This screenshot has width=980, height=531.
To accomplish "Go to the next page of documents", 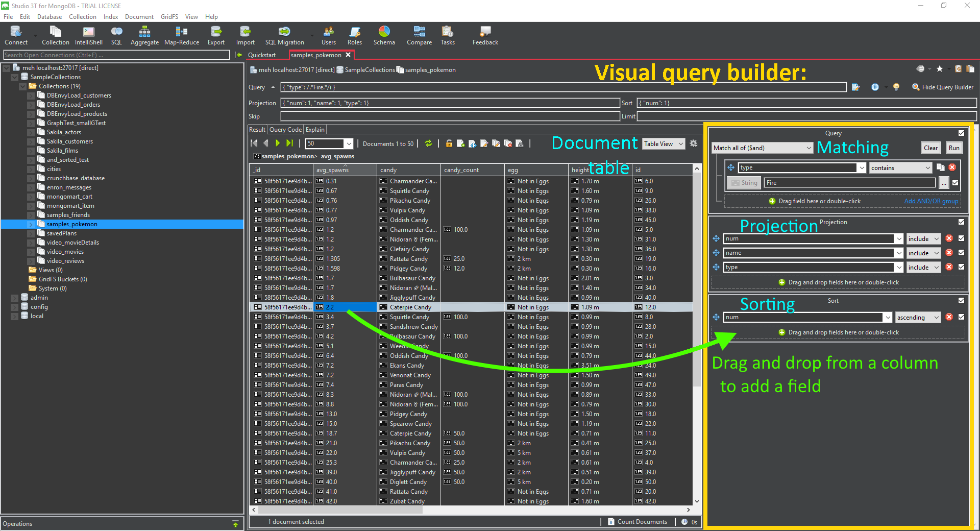I will tap(278, 143).
